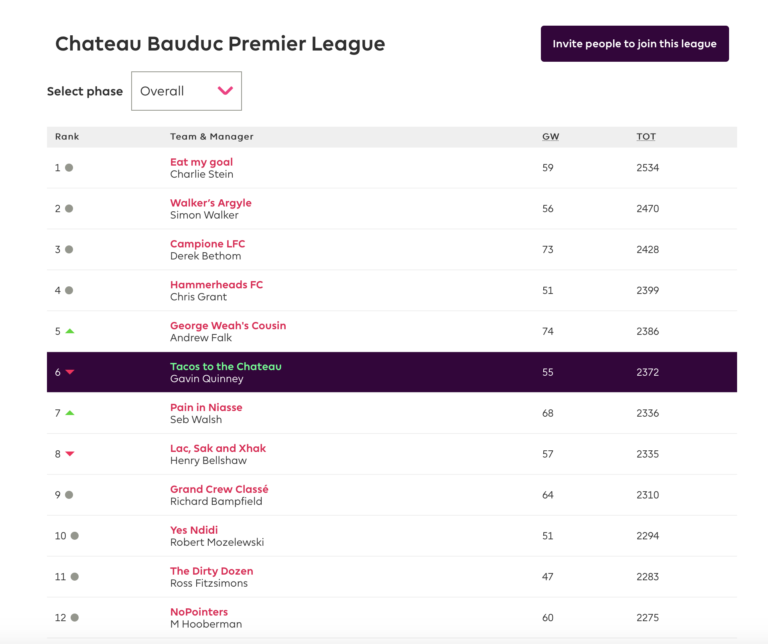Screen dimensions: 768x644
Task: Click the red down arrow beside rank 6
Action: click(x=70, y=372)
